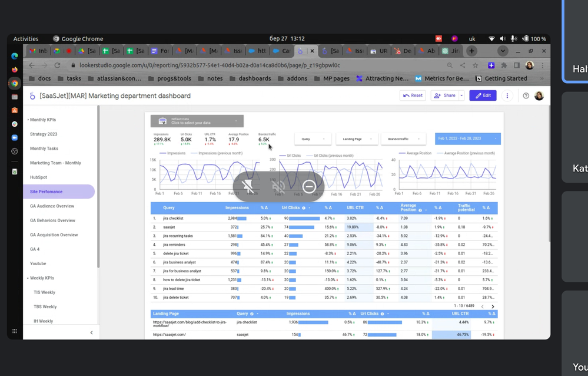Switch to the Inbox Gmail tab
588x376 pixels.
(x=39, y=51)
